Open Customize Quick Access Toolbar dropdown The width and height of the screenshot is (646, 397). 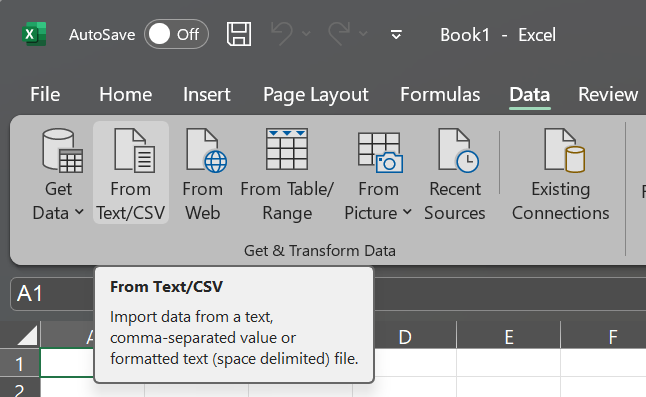[x=396, y=35]
